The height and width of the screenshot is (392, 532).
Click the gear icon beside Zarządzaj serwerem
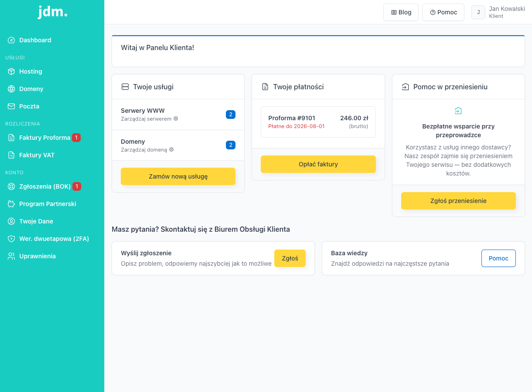[x=176, y=118]
